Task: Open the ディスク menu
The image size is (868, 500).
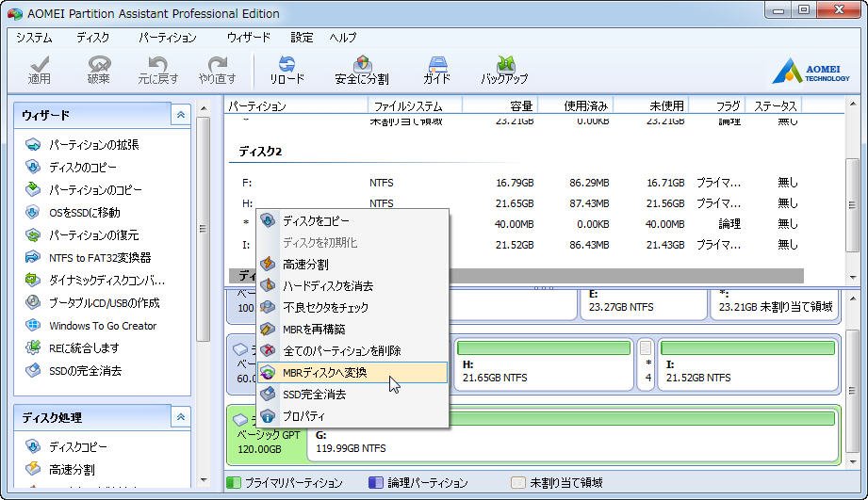Action: tap(93, 38)
